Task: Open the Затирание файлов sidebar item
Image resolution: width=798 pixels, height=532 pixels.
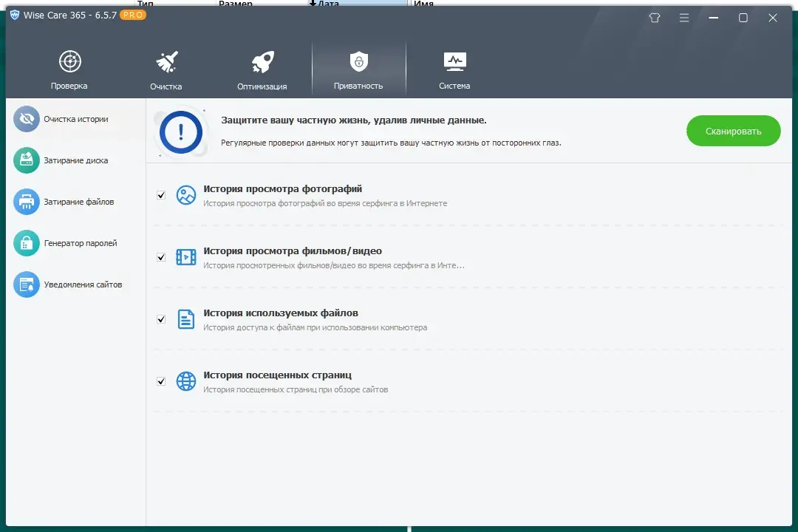Action: point(76,202)
